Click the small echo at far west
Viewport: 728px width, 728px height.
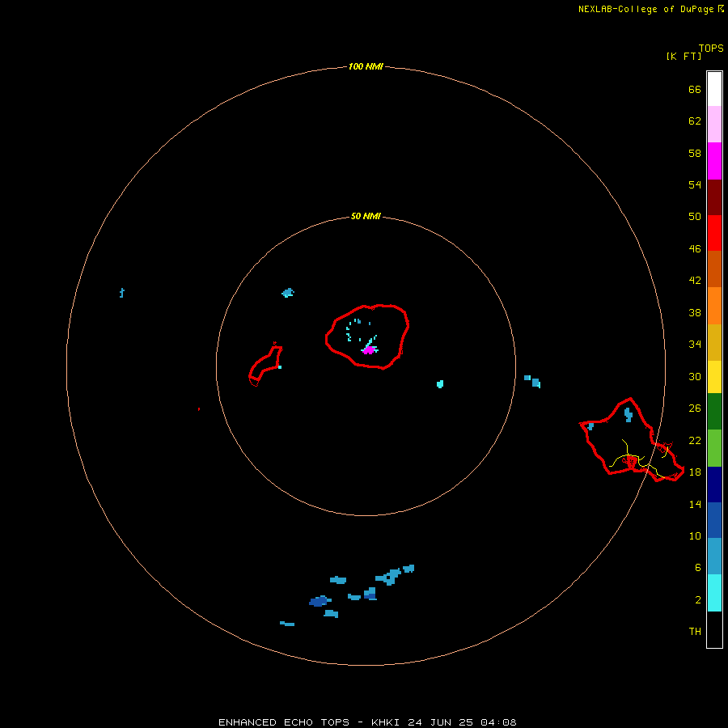(121, 293)
